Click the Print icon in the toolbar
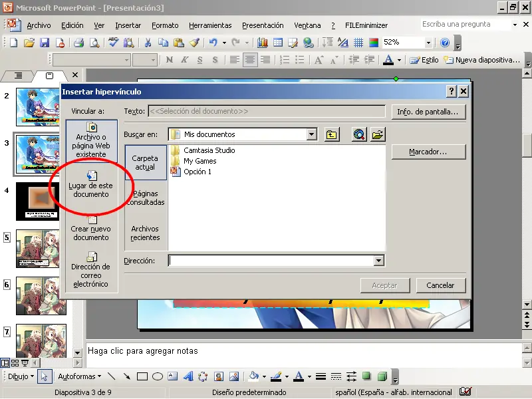The height and width of the screenshot is (399, 532). pos(79,43)
